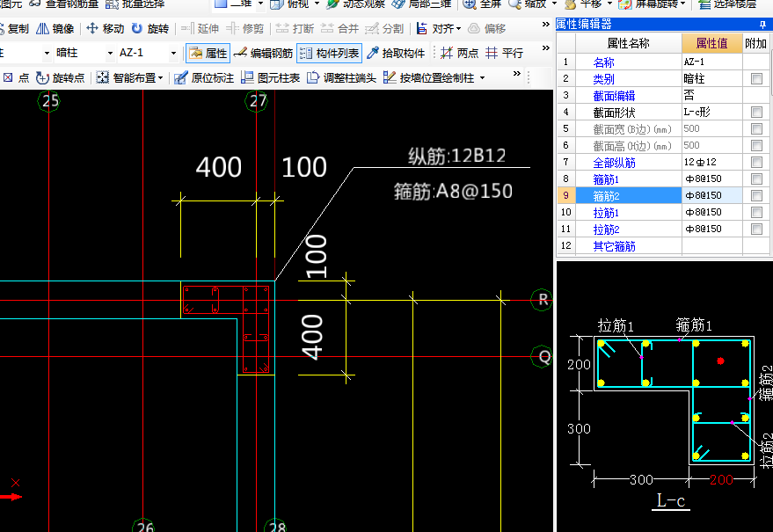Open the 截面编辑 property link

point(614,96)
